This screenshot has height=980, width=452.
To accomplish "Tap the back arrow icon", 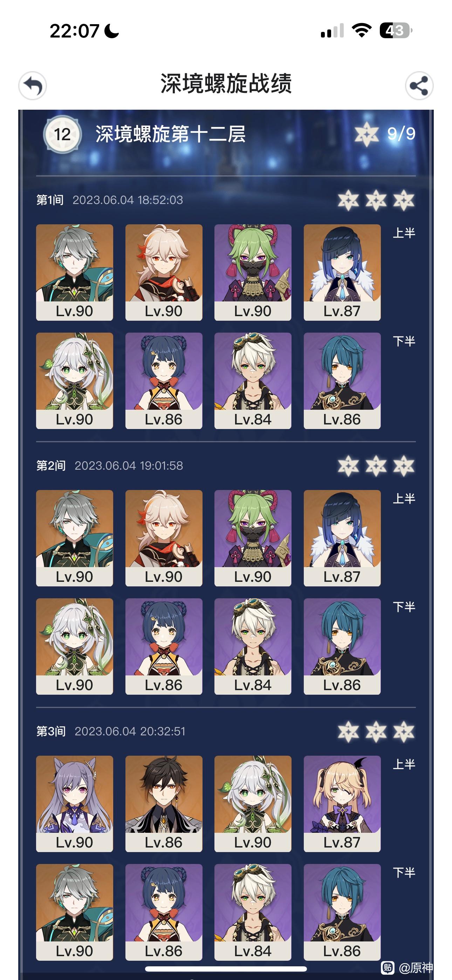I will pyautogui.click(x=33, y=86).
